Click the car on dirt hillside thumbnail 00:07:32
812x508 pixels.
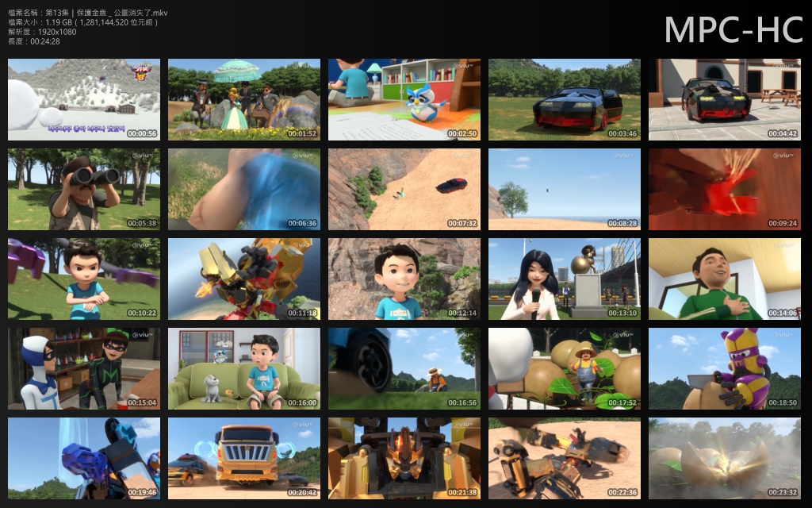404,189
